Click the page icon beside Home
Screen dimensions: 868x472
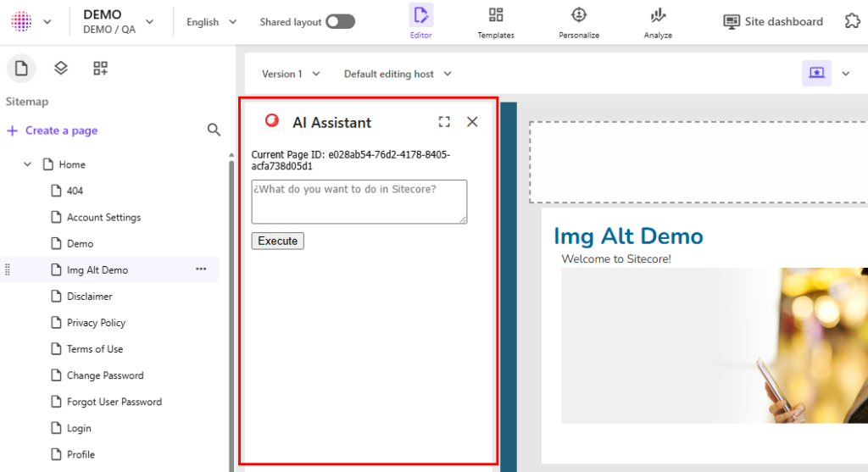coord(48,164)
